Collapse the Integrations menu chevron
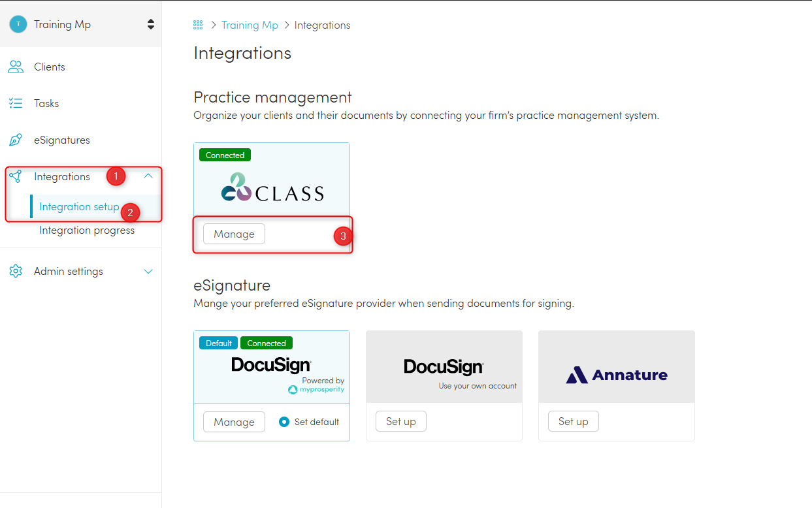 click(148, 176)
